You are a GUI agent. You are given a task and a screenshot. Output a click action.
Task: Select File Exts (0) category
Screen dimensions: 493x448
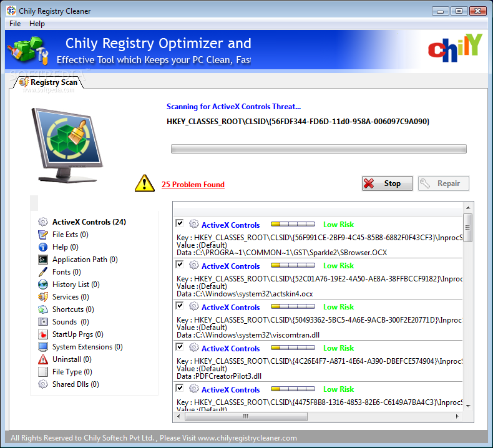click(70, 235)
